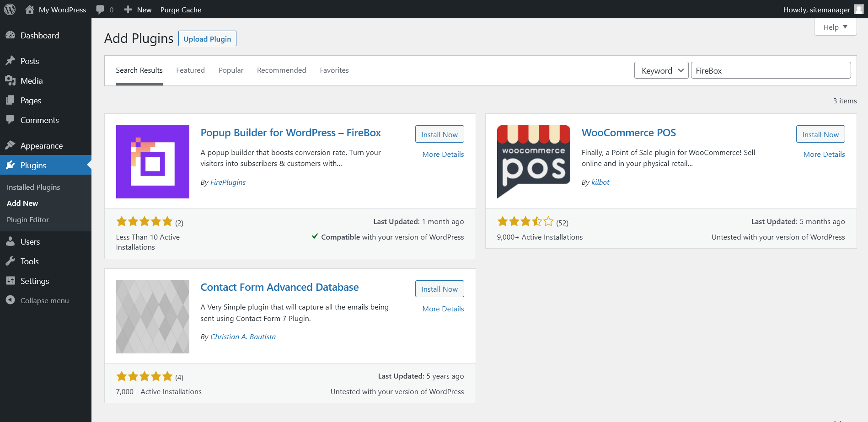This screenshot has width=868, height=422.
Task: Click the Posts pushpin icon
Action: pos(11,61)
